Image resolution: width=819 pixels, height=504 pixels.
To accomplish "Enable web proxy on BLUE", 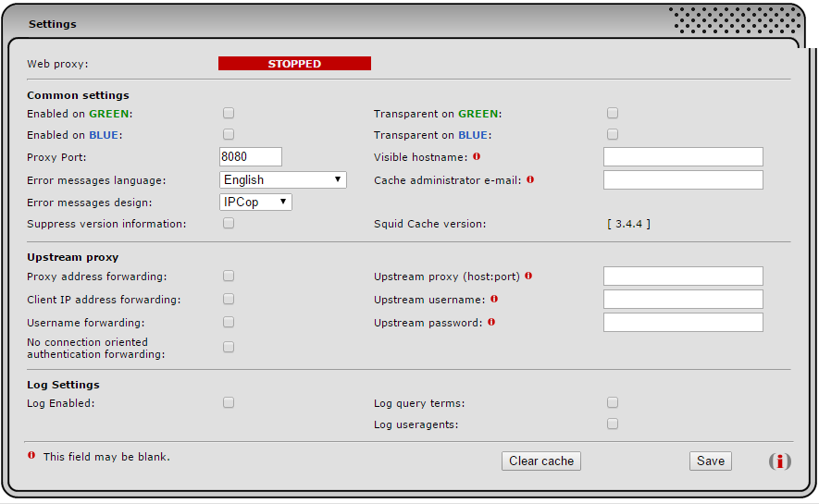I will pos(229,135).
